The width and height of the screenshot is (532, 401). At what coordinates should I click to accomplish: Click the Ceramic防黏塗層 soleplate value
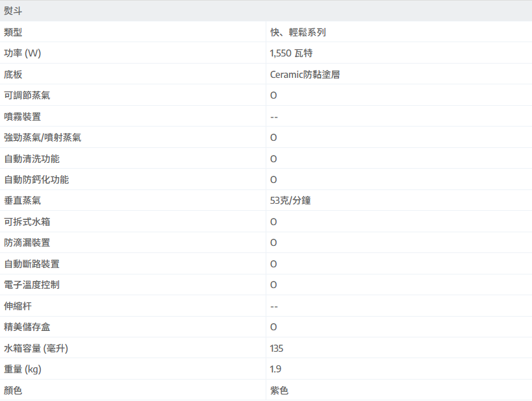(x=305, y=75)
